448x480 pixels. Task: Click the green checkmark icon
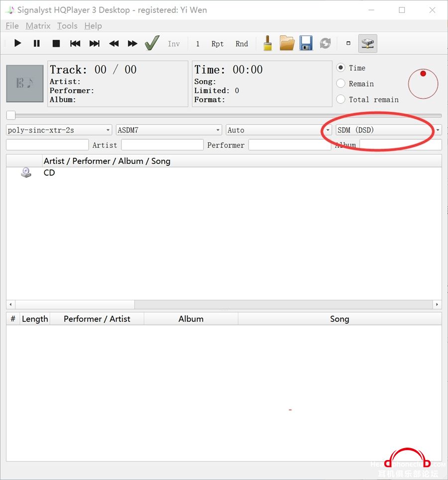pos(152,43)
